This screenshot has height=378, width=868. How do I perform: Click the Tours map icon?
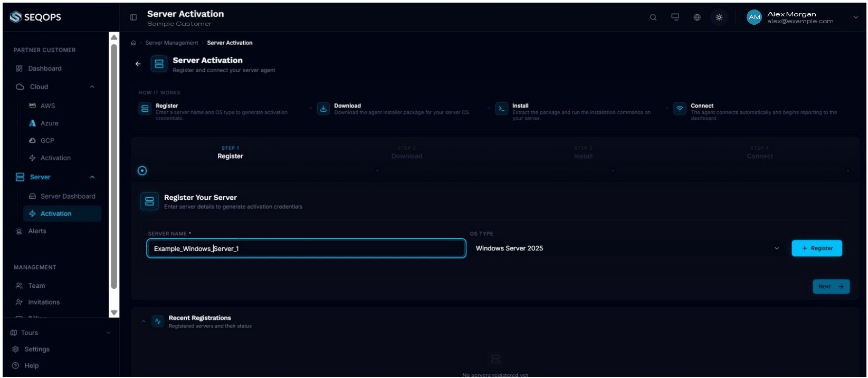pyautogui.click(x=14, y=333)
